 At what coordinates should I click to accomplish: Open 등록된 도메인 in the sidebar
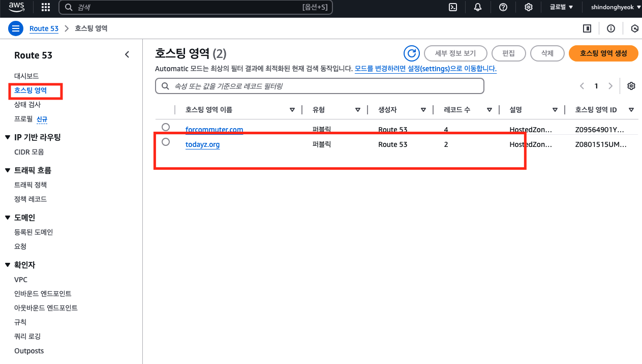pyautogui.click(x=34, y=232)
